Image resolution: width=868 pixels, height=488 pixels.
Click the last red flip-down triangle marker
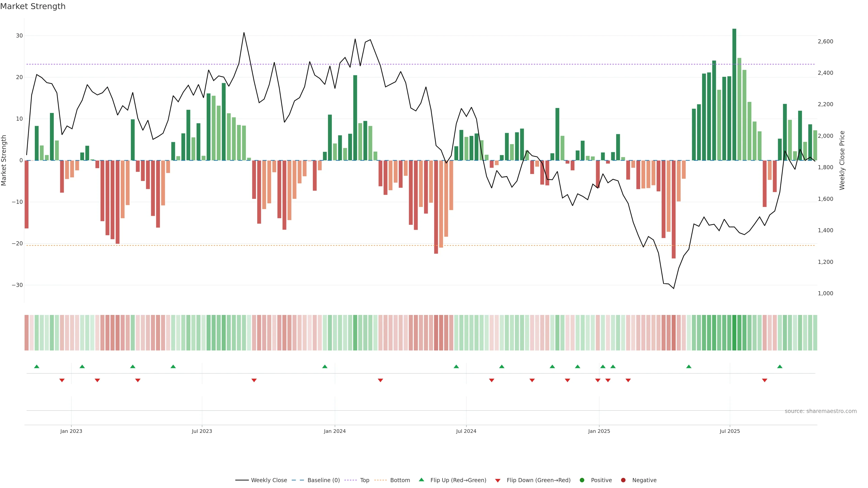point(764,380)
